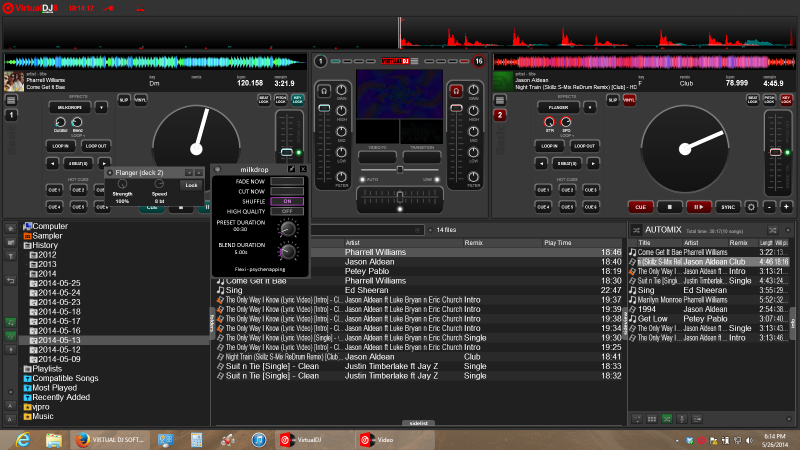The image size is (800, 450).
Task: Click green music note sidebar icon
Action: [10, 322]
